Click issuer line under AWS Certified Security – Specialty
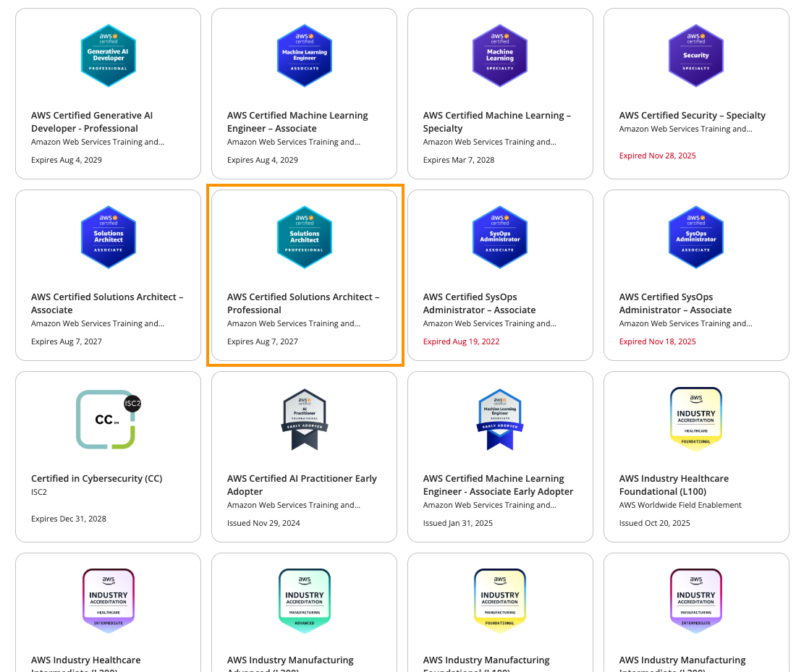Viewport: 796px width, 672px height. (686, 129)
